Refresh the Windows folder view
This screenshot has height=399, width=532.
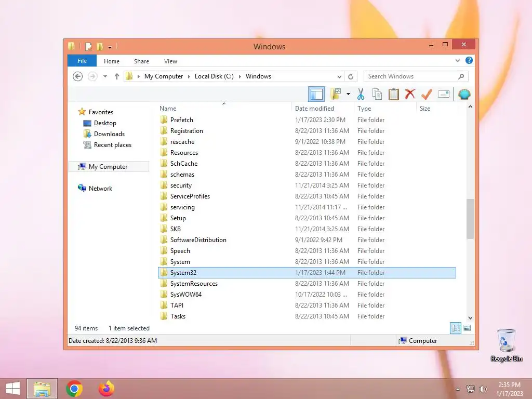click(x=351, y=76)
